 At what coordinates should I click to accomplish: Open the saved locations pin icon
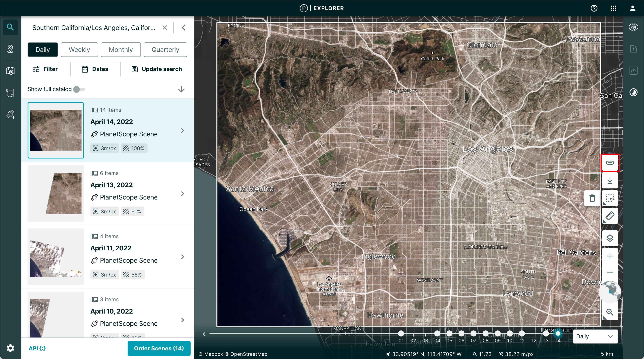[x=10, y=49]
